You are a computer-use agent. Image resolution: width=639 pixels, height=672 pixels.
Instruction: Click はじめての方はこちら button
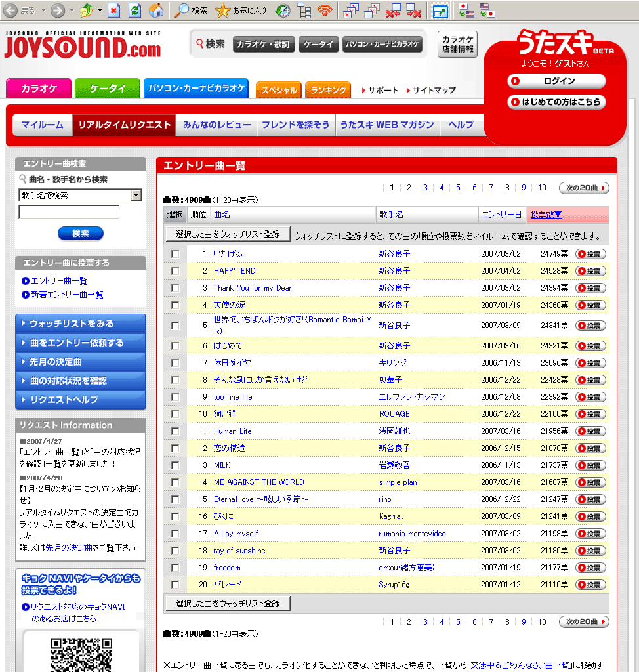click(556, 102)
